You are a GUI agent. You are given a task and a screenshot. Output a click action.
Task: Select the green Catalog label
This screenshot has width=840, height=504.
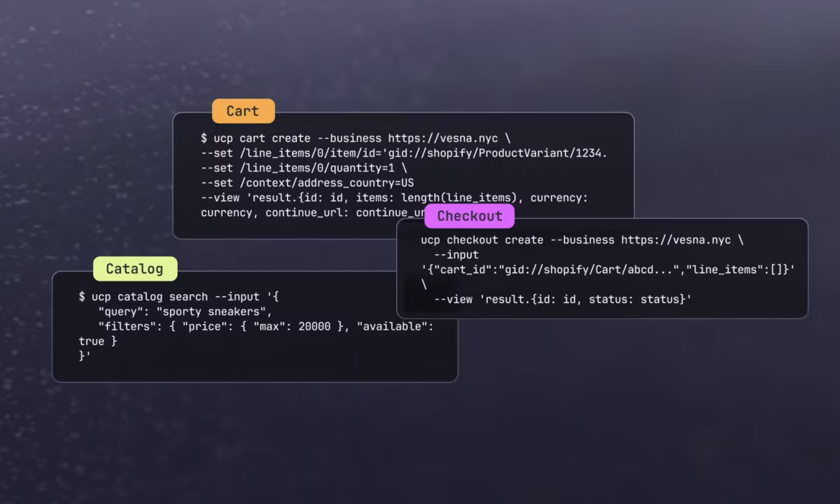134,269
